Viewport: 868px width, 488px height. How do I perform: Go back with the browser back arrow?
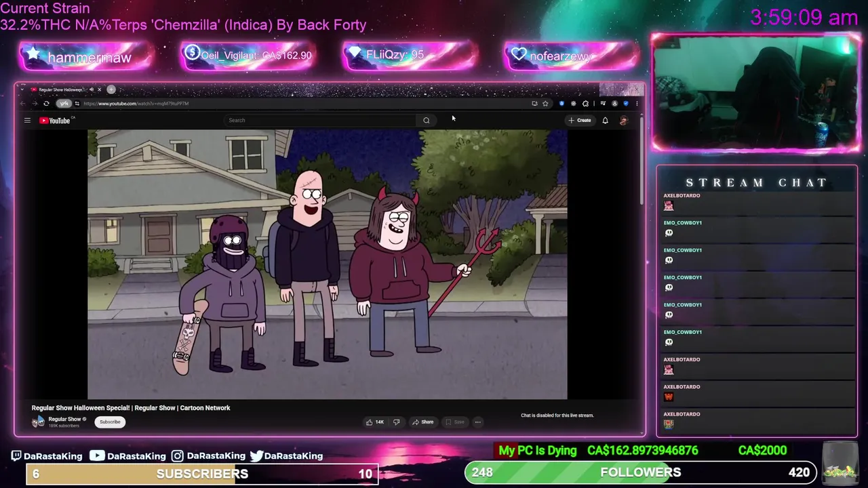coord(22,104)
